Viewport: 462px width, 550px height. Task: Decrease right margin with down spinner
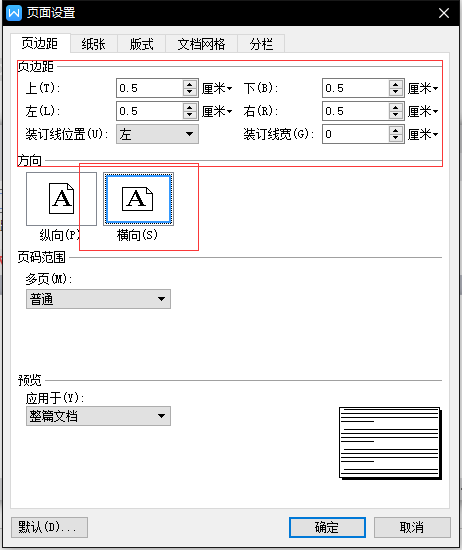point(396,115)
